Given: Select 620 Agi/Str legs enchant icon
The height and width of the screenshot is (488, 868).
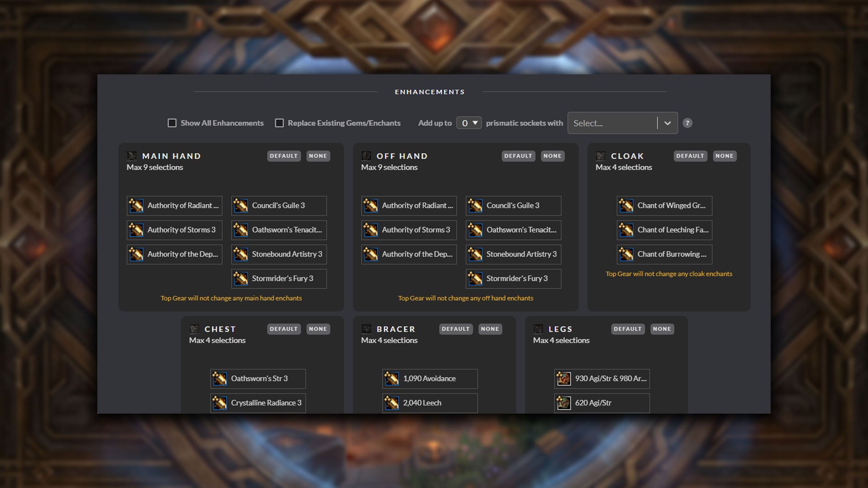Looking at the screenshot, I should pos(564,403).
